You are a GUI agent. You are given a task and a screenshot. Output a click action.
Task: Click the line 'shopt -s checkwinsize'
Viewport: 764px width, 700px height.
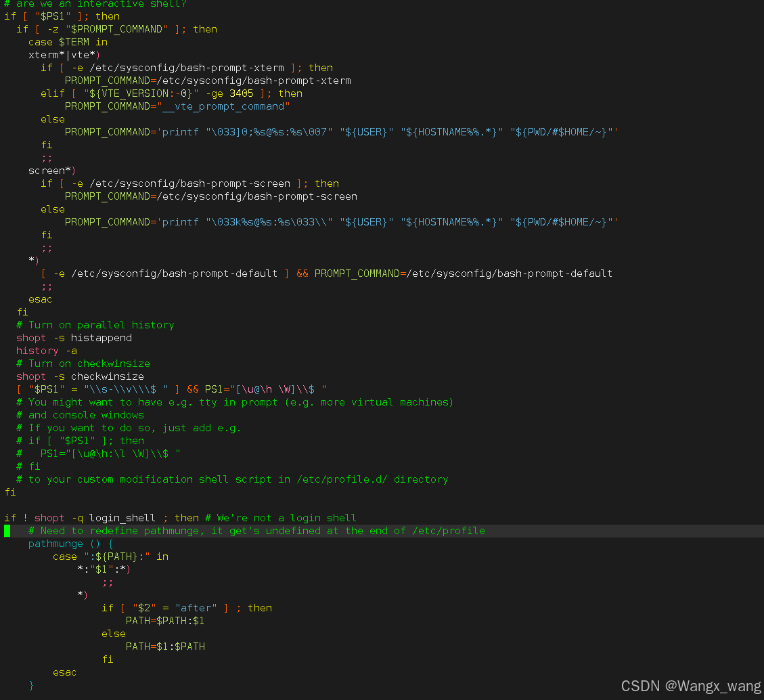tap(80, 376)
